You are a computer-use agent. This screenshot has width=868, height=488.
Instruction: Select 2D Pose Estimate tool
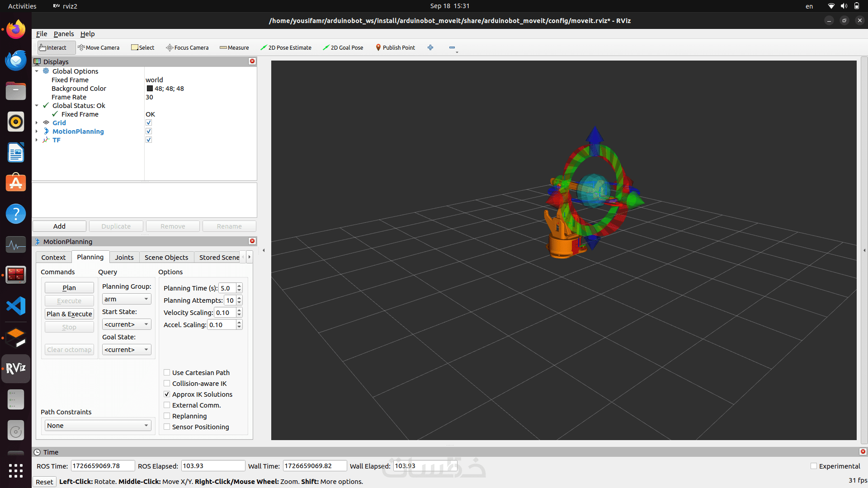tap(286, 47)
